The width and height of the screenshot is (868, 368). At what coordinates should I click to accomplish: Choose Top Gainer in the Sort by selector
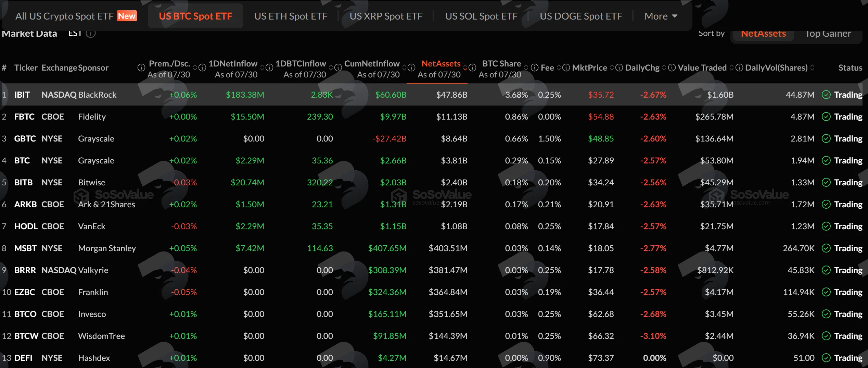[x=828, y=34]
